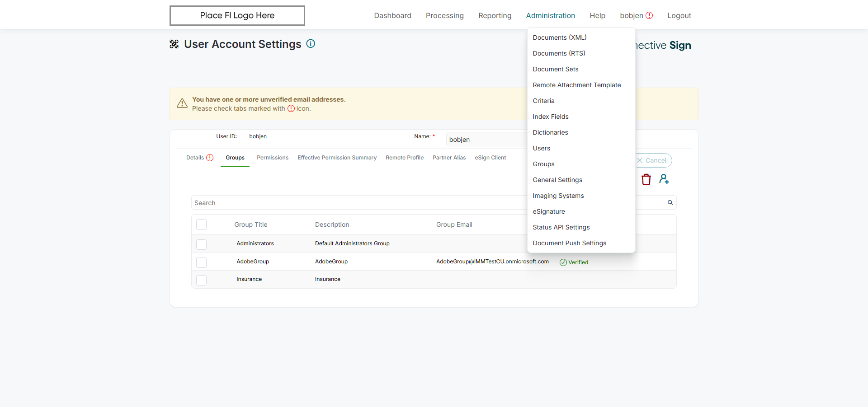Click the alert icon next to bobjen
The width and height of the screenshot is (868, 407).
(649, 15)
